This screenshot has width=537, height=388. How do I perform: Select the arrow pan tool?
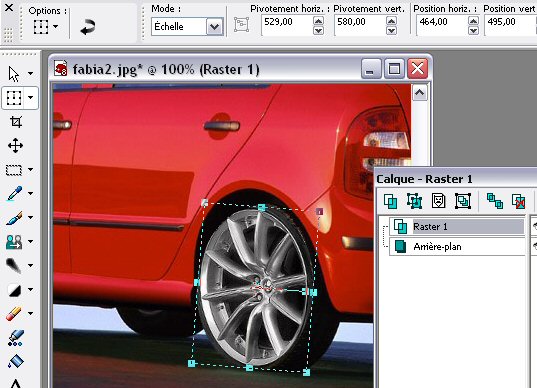(x=14, y=74)
